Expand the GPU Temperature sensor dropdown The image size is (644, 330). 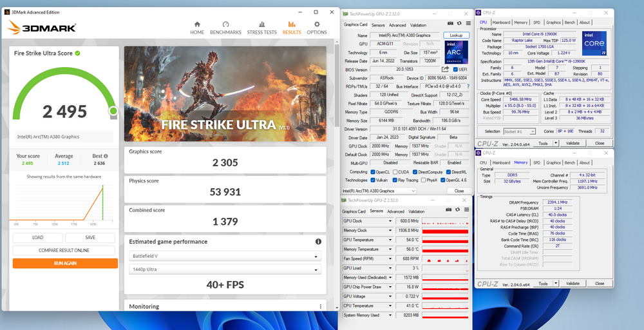[x=390, y=240]
